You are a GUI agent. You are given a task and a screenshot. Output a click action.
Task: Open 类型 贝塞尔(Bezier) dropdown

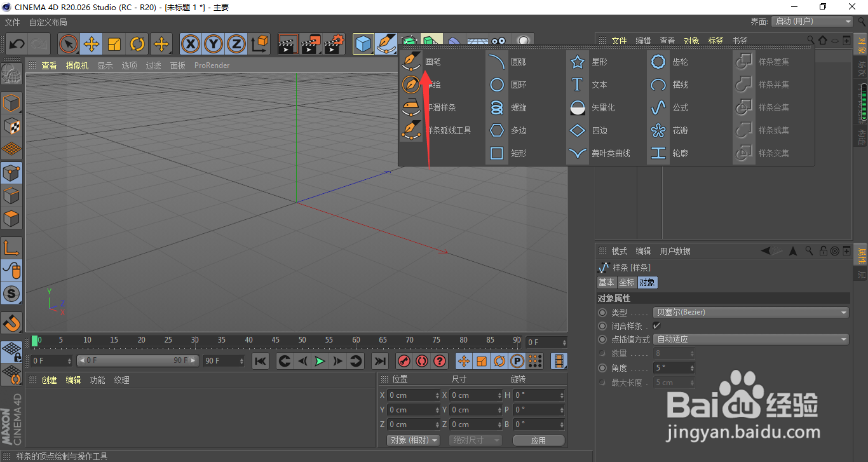click(751, 313)
